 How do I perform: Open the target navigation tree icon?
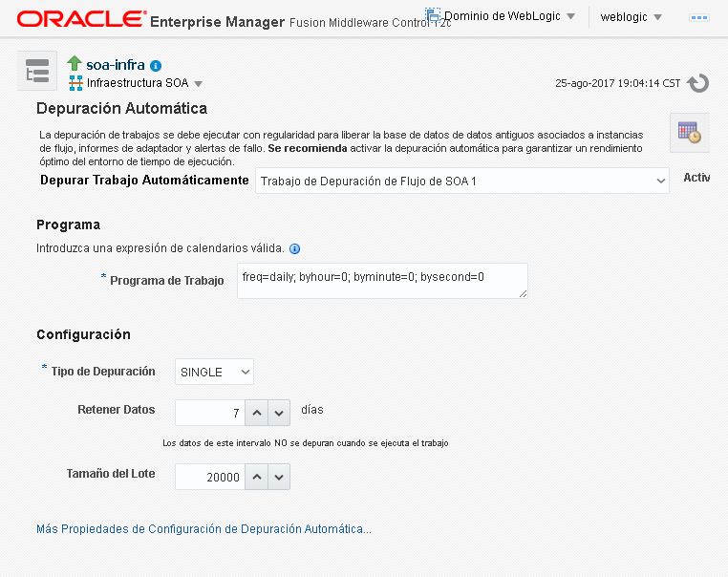[37, 71]
